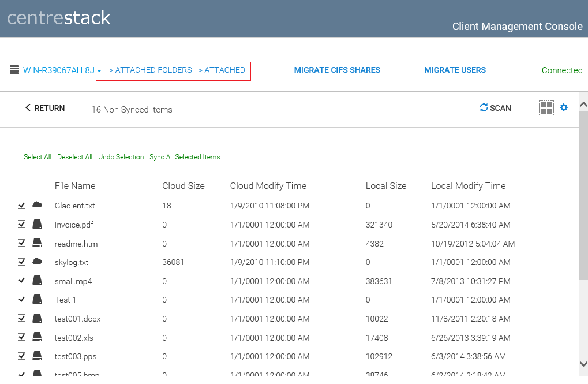Click the vertical scrollbar thumb
This screenshot has height=384, width=588.
583,195
